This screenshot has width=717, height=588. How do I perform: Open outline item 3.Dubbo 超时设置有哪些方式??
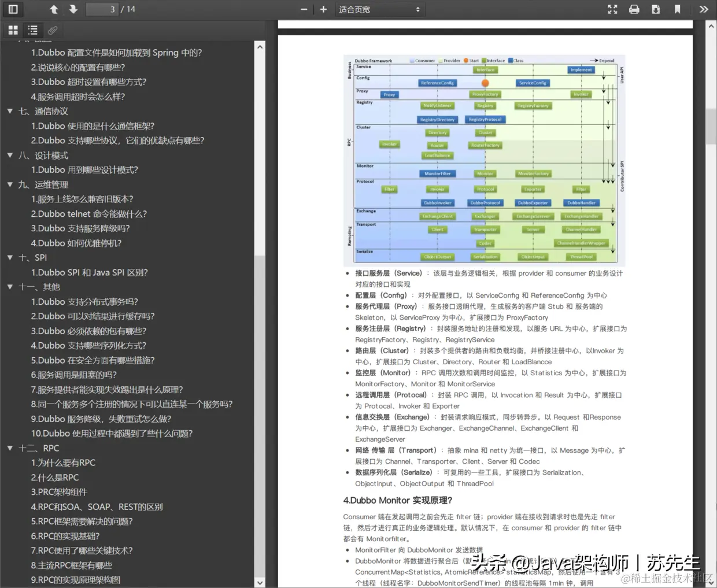tap(88, 82)
